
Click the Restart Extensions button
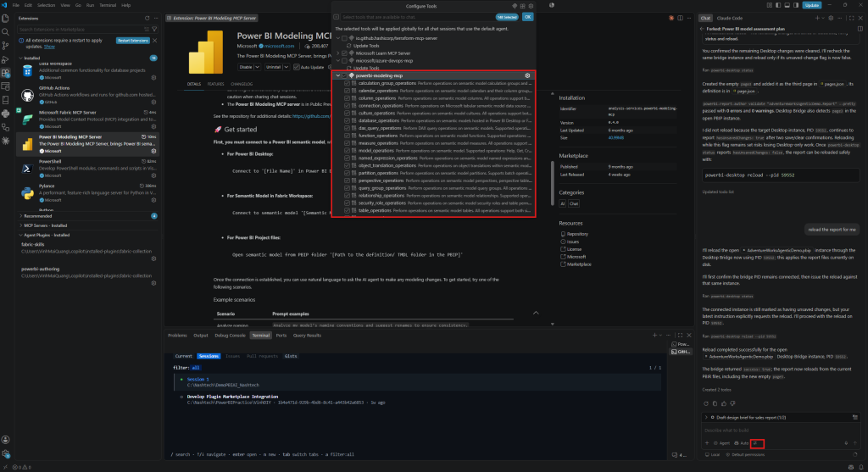(x=133, y=41)
